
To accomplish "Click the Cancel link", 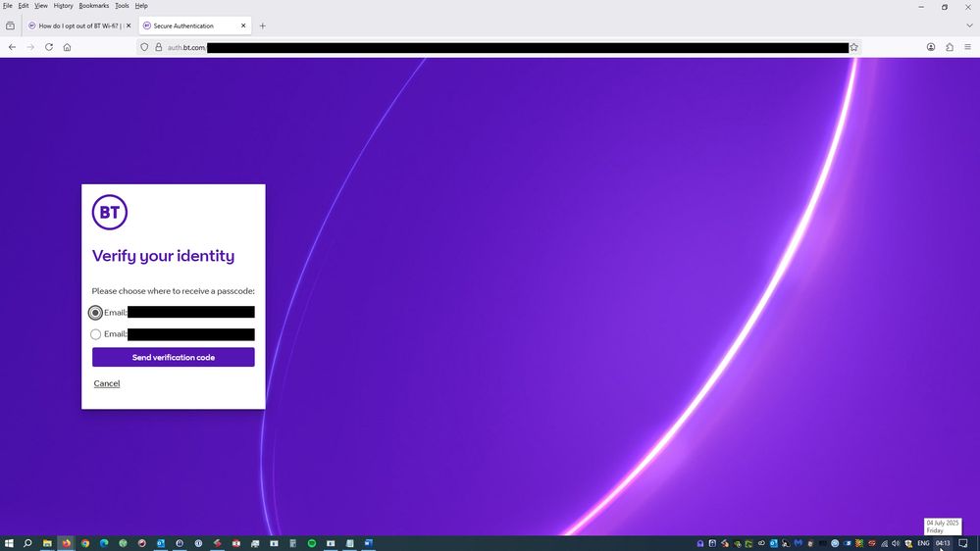I will pyautogui.click(x=106, y=383).
